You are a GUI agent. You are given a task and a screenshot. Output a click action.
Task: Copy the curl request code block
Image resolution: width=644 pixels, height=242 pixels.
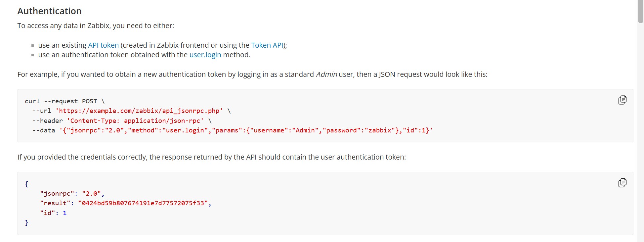point(622,100)
